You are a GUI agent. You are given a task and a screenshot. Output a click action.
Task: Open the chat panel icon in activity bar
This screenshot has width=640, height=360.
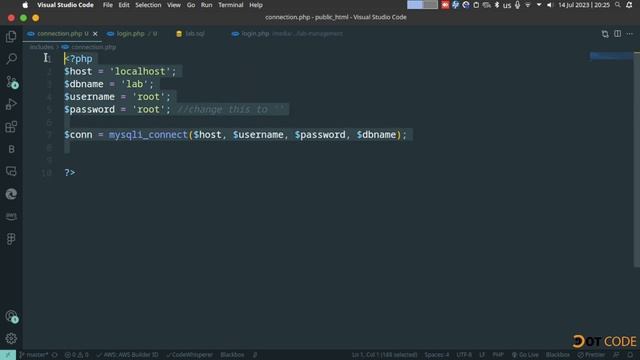(11, 171)
